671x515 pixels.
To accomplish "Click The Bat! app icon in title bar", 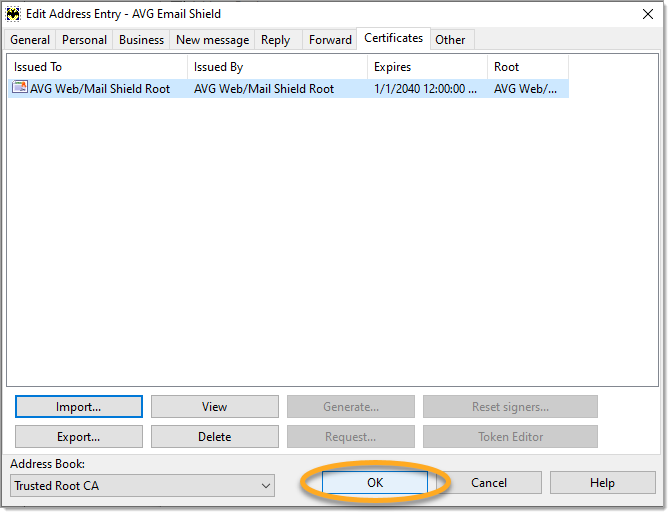I will click(13, 14).
